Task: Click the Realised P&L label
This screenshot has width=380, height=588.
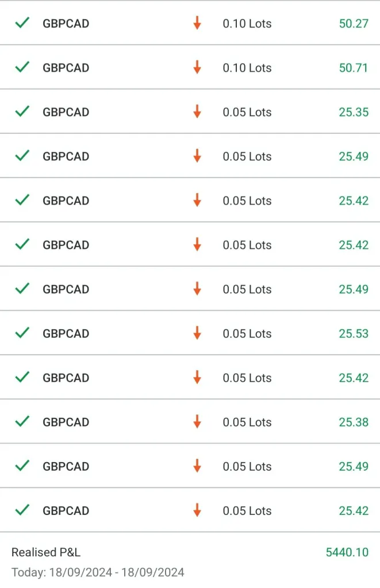Action: point(46,552)
